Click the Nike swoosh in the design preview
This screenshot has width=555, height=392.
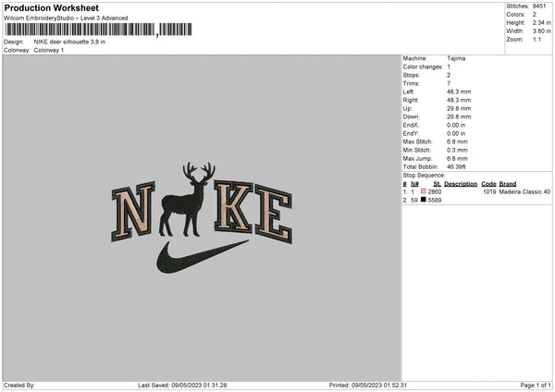pos(202,256)
